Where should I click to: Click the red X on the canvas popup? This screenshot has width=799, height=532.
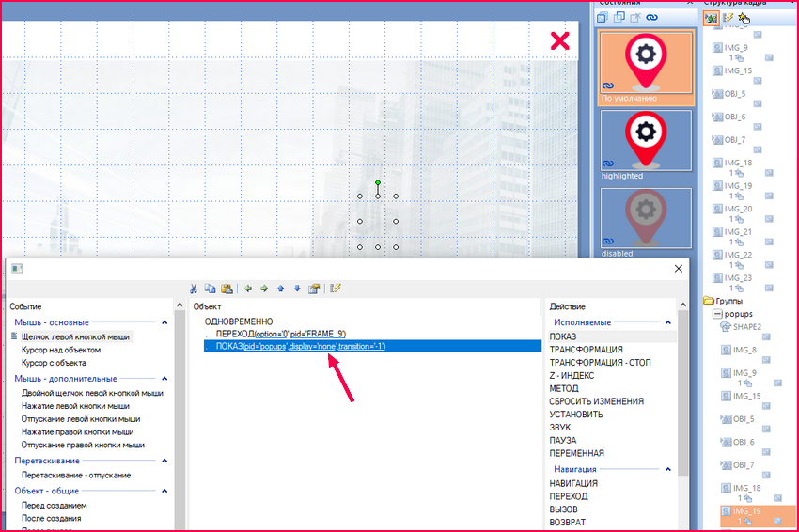[x=559, y=40]
